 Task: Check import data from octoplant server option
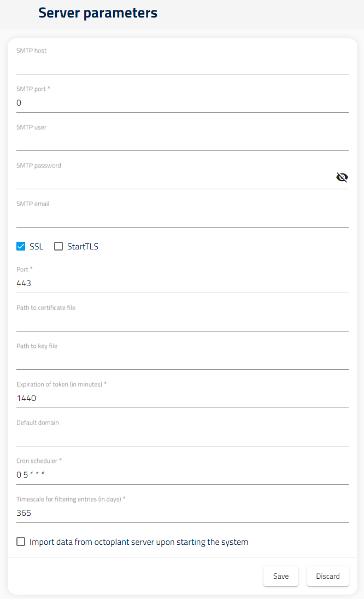(21, 541)
